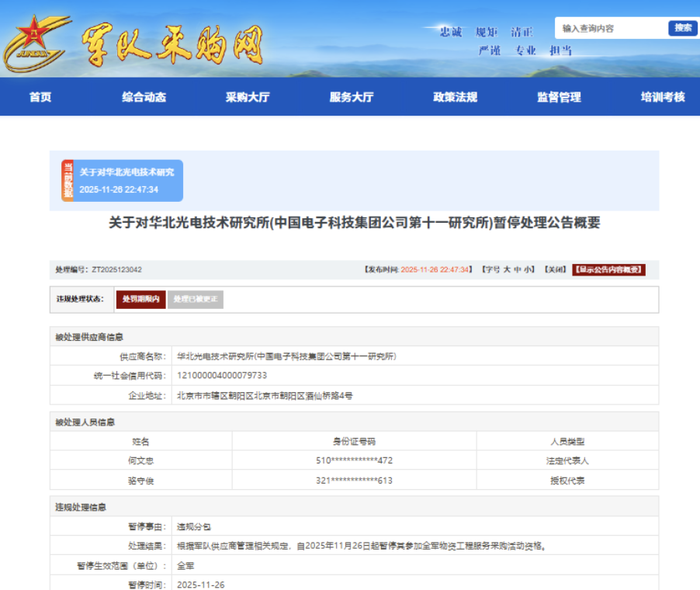Select 监督管理 from the navigation bar

559,97
